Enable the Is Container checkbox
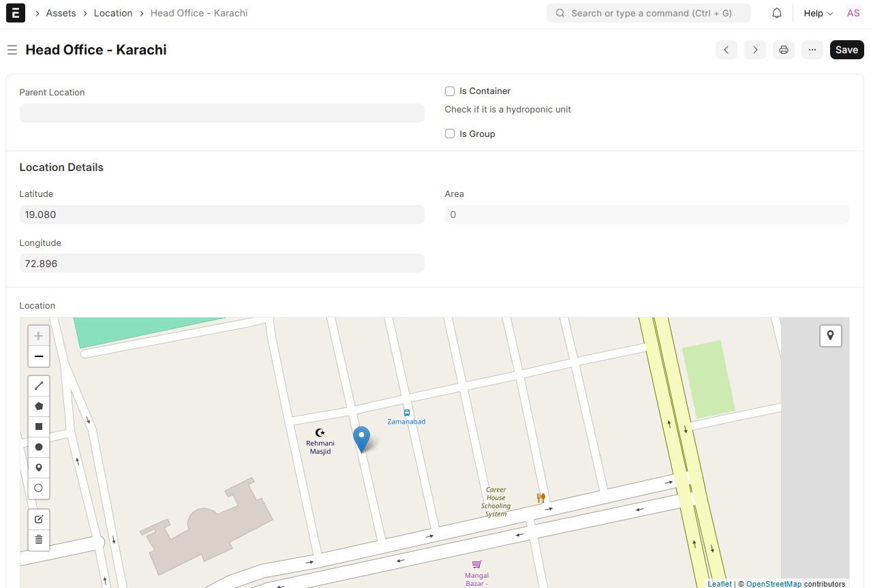Image resolution: width=871 pixels, height=588 pixels. click(449, 91)
